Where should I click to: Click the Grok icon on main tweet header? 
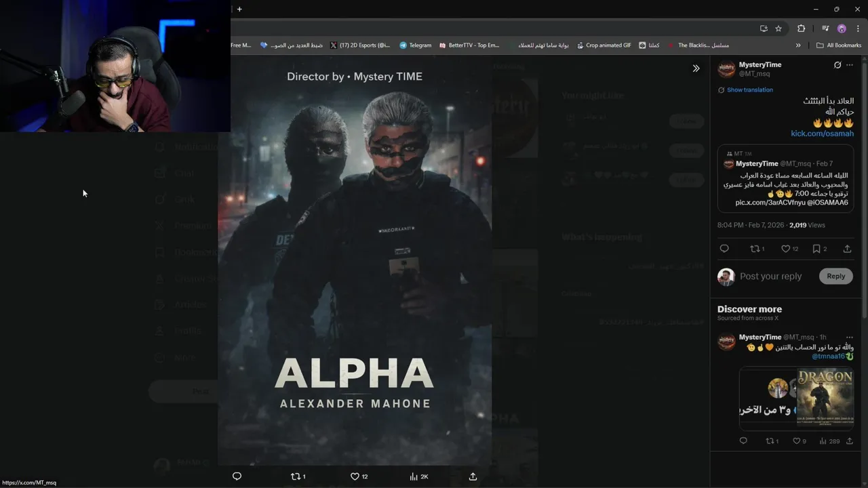tap(837, 65)
